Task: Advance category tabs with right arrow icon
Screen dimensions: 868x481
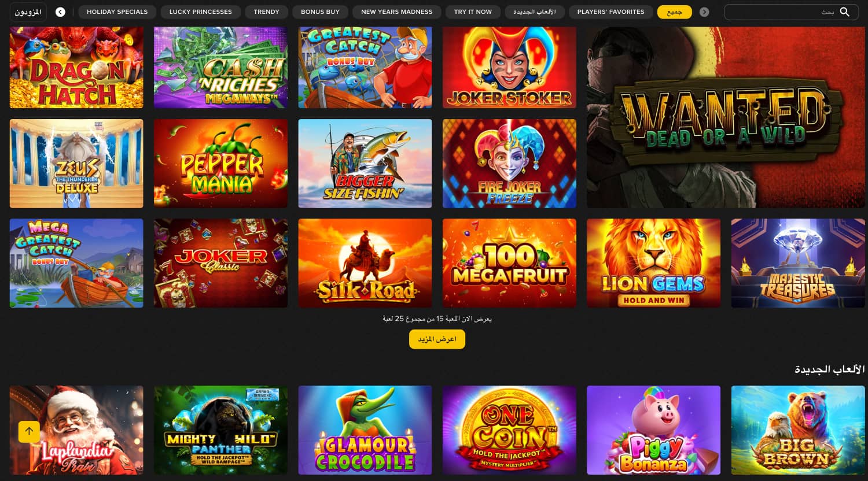Action: 704,12
